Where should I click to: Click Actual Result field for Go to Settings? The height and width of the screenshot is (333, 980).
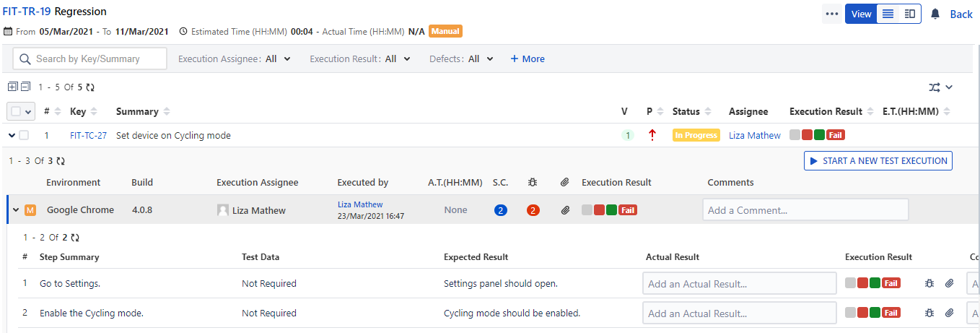tap(740, 284)
